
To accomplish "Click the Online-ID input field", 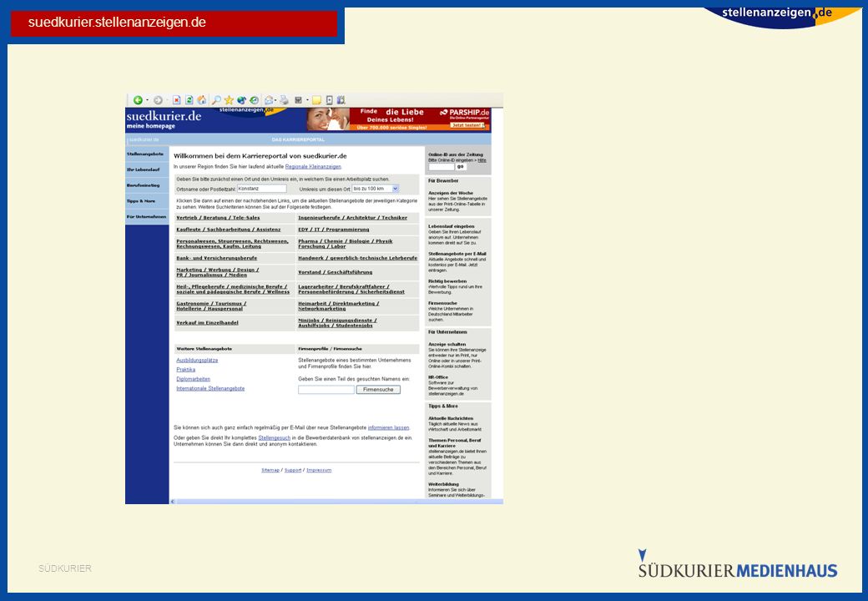I will click(442, 167).
